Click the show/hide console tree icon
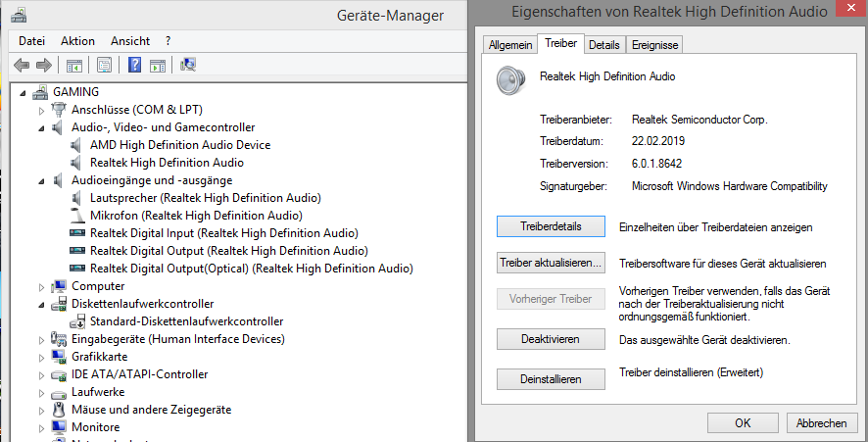Viewport: 868px width, 442px height. pyautogui.click(x=73, y=66)
